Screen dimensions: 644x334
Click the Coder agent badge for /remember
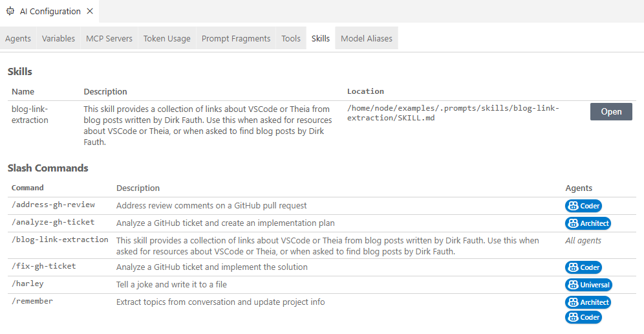[583, 317]
